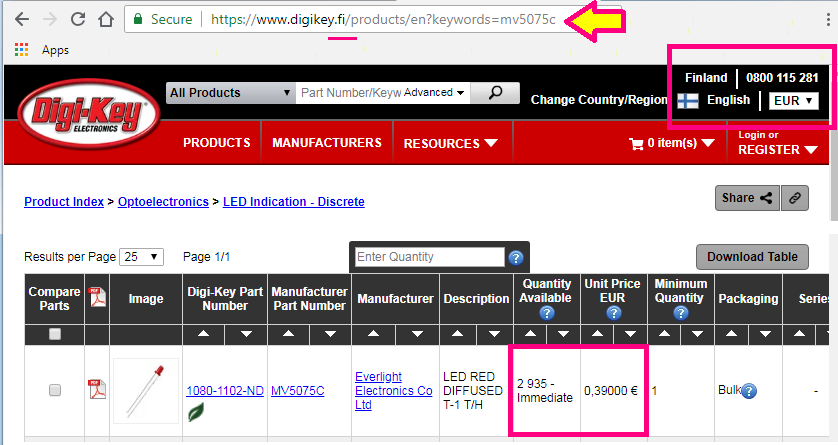Focus the Part Number/Keyword search field
The width and height of the screenshot is (838, 445).
pyautogui.click(x=351, y=93)
